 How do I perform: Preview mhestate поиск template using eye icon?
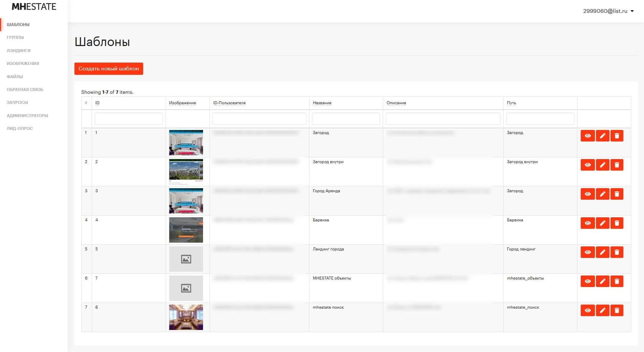click(x=587, y=310)
